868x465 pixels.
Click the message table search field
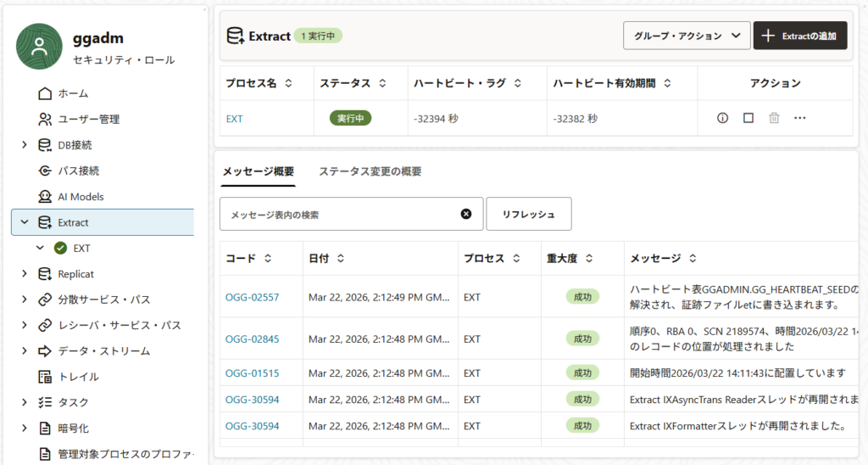click(339, 215)
